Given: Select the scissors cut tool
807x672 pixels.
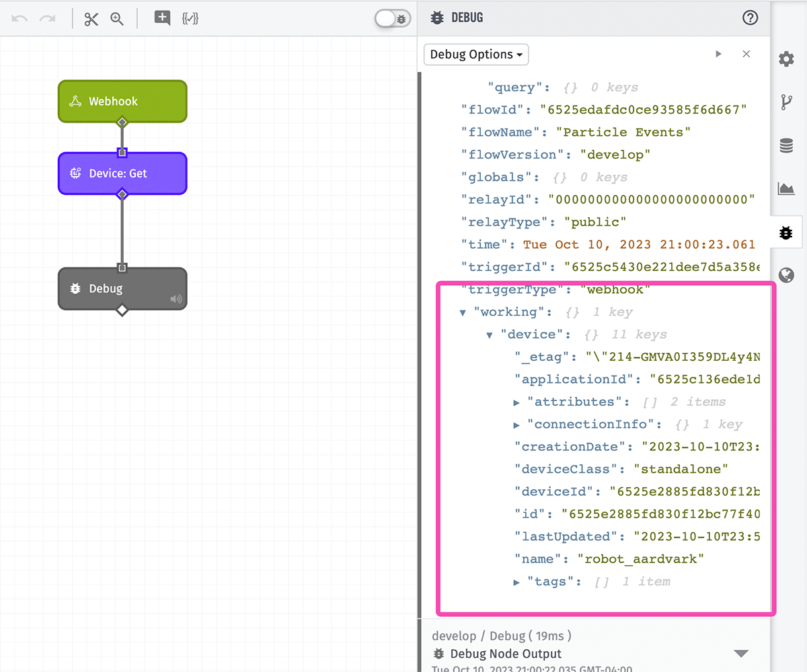Looking at the screenshot, I should (x=91, y=19).
